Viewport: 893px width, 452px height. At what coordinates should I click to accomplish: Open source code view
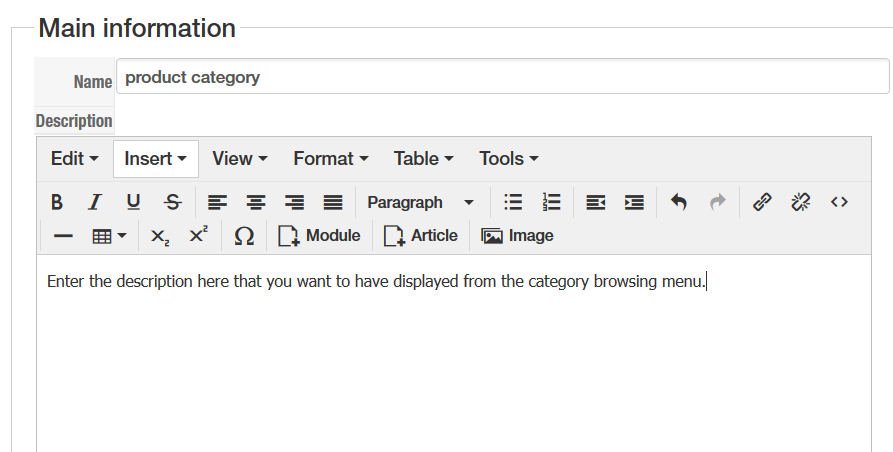(x=839, y=202)
